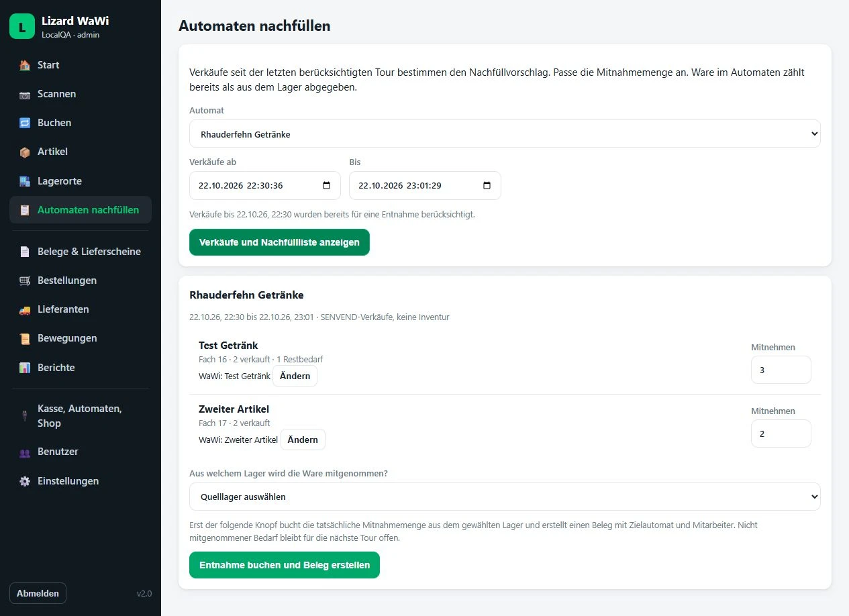Click the chart icon beside Berichte

point(25,368)
